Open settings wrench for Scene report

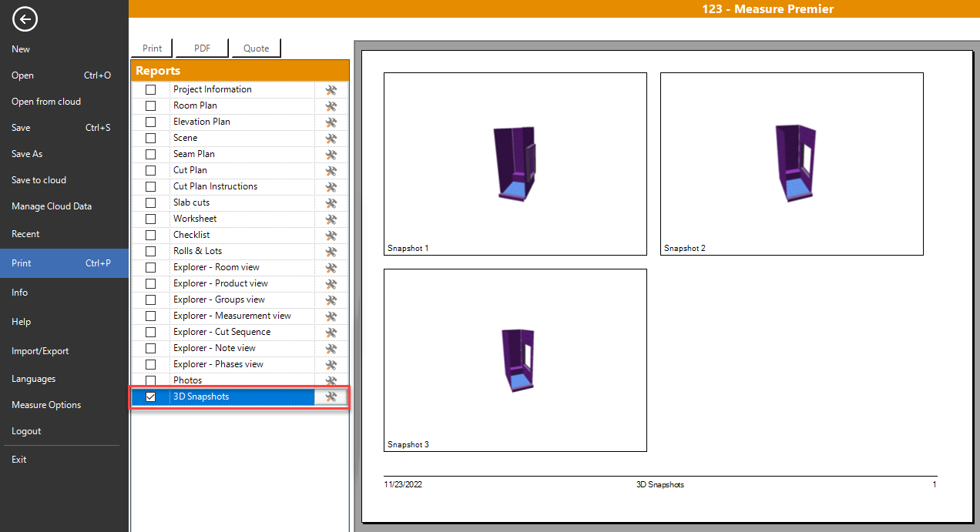tap(331, 138)
